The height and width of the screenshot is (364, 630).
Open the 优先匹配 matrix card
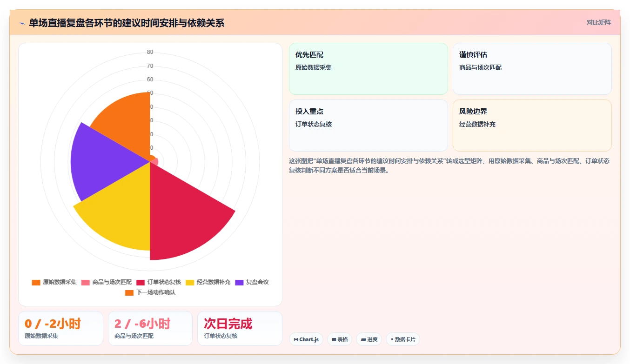click(x=369, y=69)
